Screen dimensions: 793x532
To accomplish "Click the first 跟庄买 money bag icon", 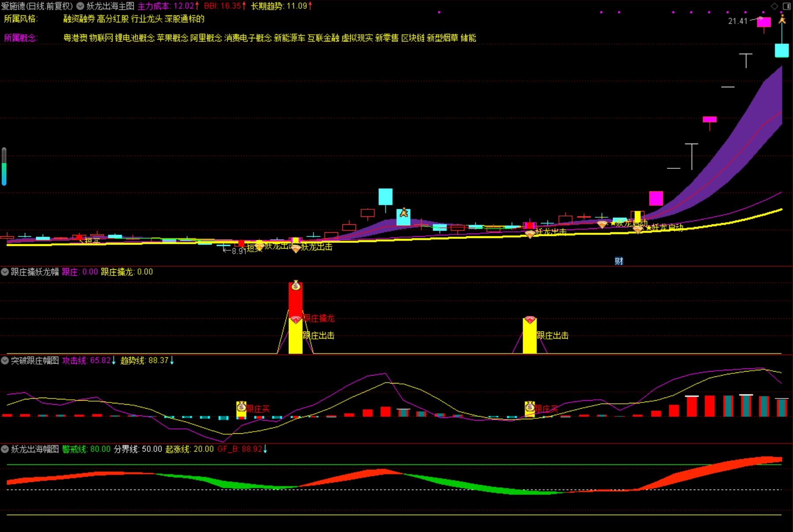I will [241, 407].
